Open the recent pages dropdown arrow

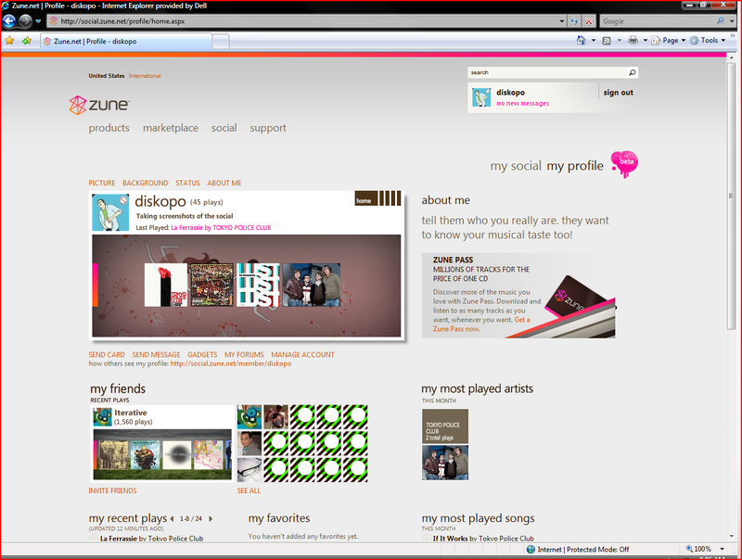click(x=38, y=21)
